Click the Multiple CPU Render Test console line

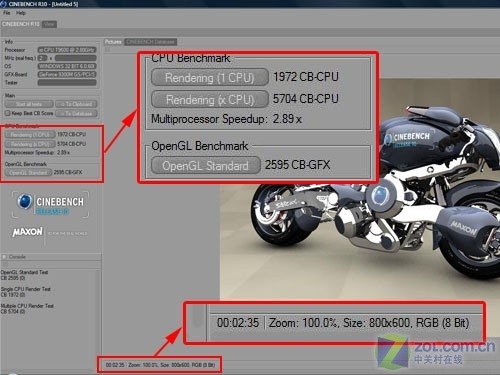coord(27,306)
